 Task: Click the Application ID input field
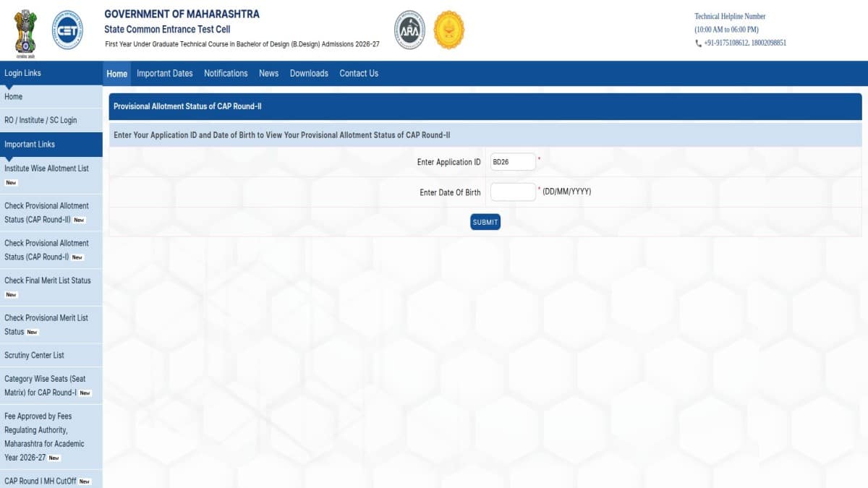513,162
